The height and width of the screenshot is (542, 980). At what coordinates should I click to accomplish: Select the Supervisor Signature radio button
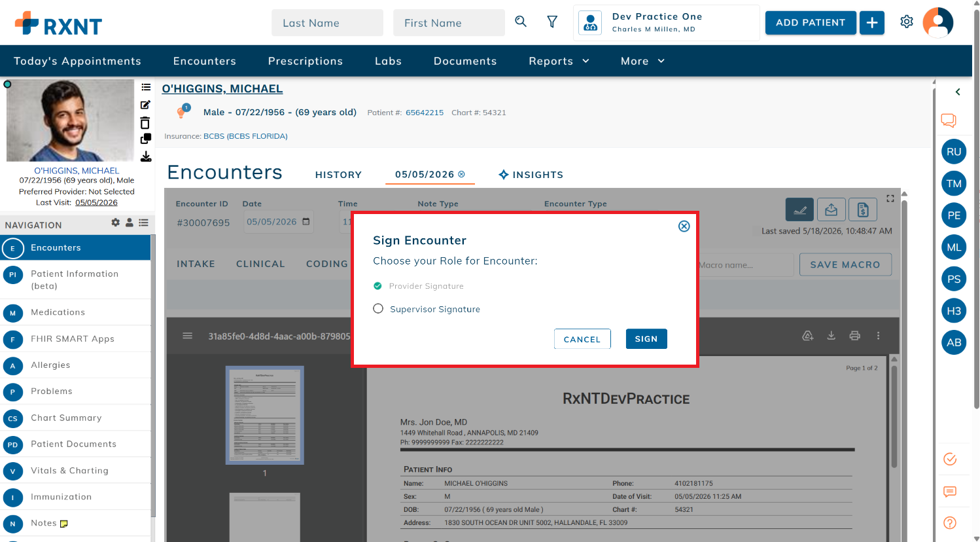coord(378,308)
